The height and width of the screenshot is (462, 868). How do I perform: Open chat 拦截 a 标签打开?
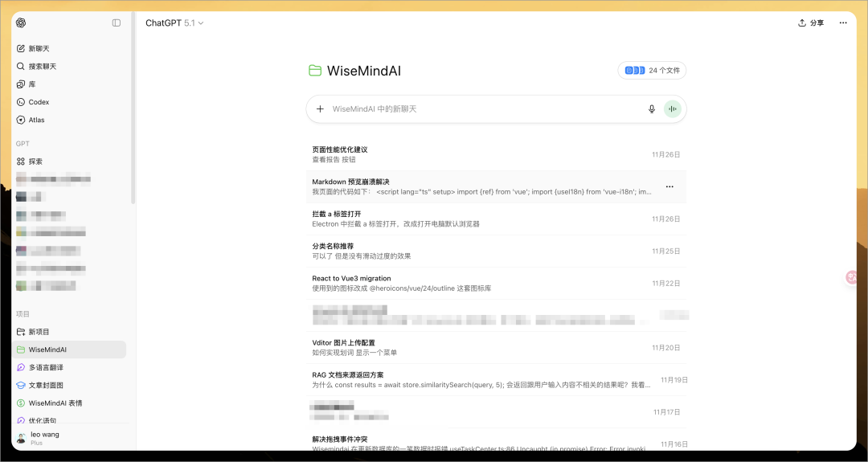pyautogui.click(x=496, y=219)
